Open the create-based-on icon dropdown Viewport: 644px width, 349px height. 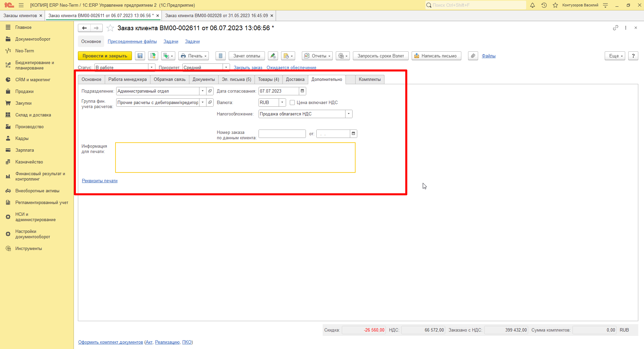click(168, 56)
